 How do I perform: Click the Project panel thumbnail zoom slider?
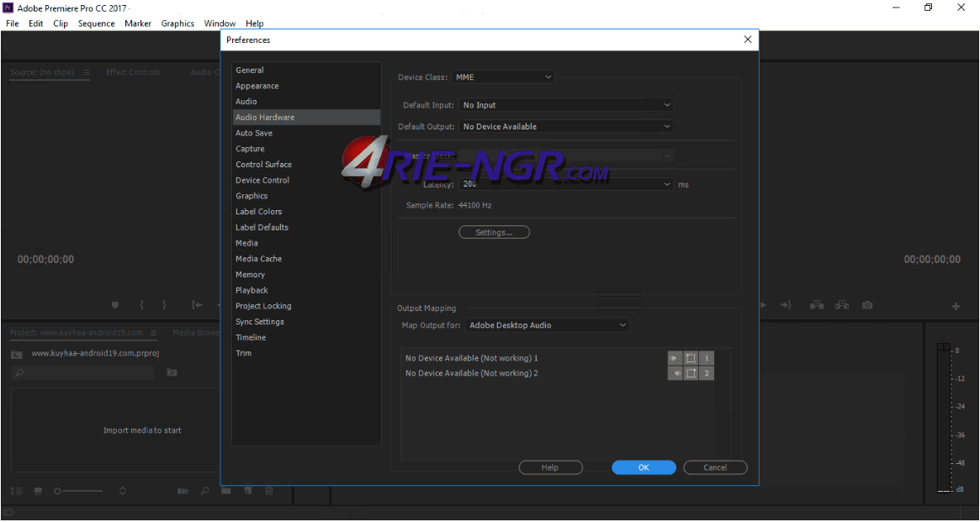79,492
